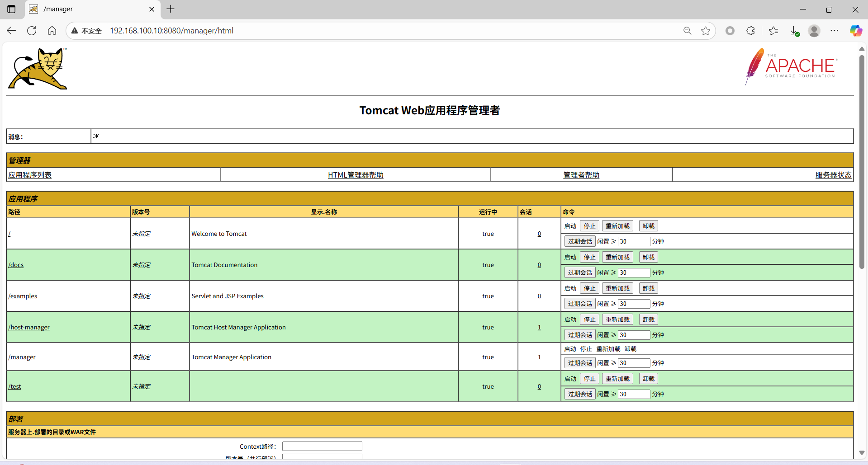868x465 pixels.
Task: Open Copilot sidebar icon
Action: coord(856,31)
